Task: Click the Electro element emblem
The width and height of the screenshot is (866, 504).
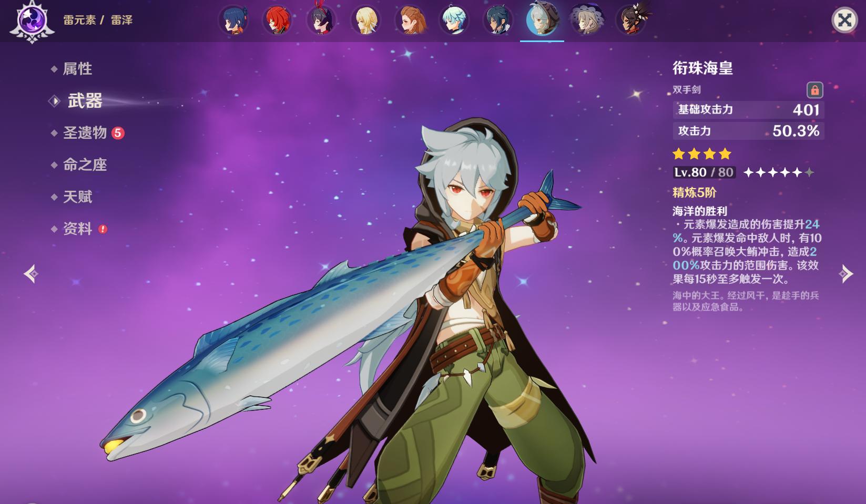Action: [32, 21]
